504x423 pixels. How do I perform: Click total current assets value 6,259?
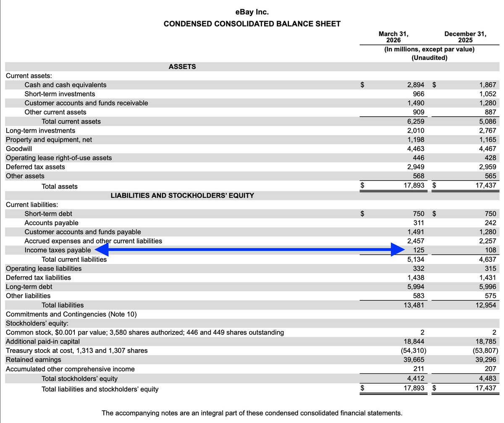click(x=416, y=121)
